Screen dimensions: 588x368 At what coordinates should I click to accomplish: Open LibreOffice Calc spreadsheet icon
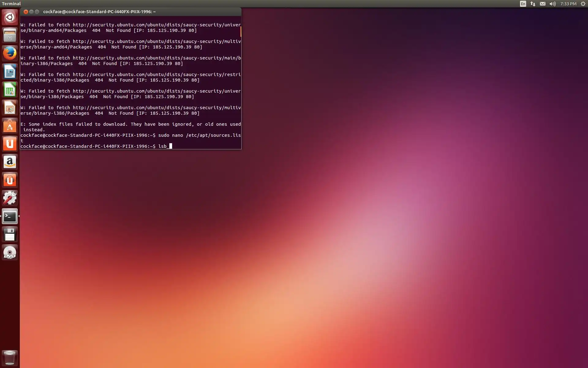pyautogui.click(x=10, y=90)
